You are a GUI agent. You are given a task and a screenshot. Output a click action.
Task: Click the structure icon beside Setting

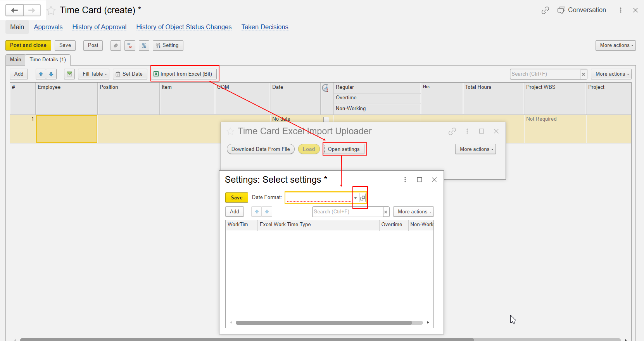click(x=144, y=45)
